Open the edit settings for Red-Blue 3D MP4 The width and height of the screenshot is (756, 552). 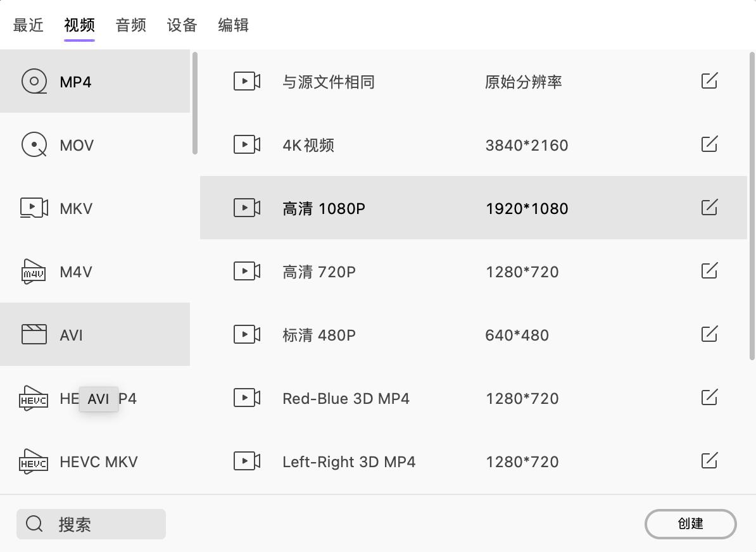709,398
